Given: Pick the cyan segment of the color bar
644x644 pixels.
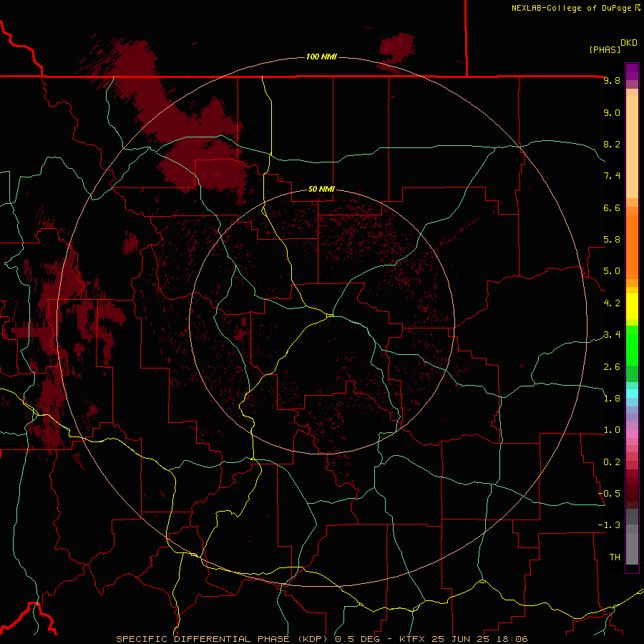Looking at the screenshot, I should point(632,394).
